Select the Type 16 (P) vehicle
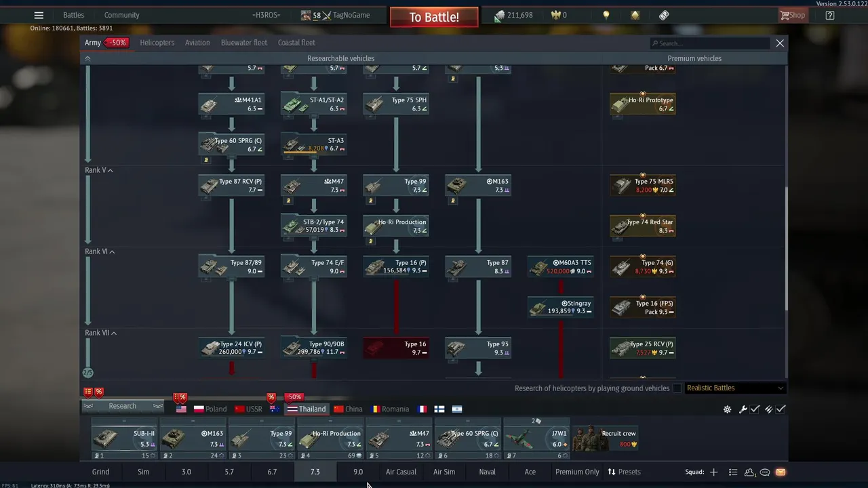Image resolution: width=868 pixels, height=488 pixels. tap(396, 266)
